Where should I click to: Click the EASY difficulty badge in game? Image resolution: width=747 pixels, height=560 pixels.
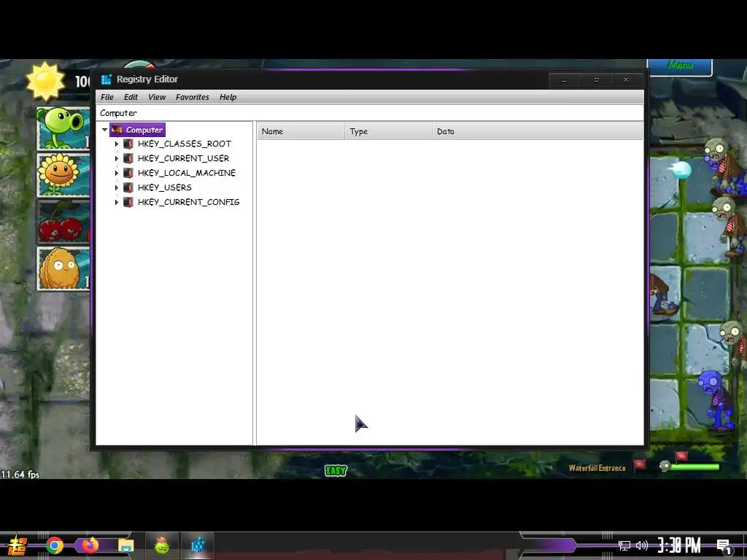(336, 471)
